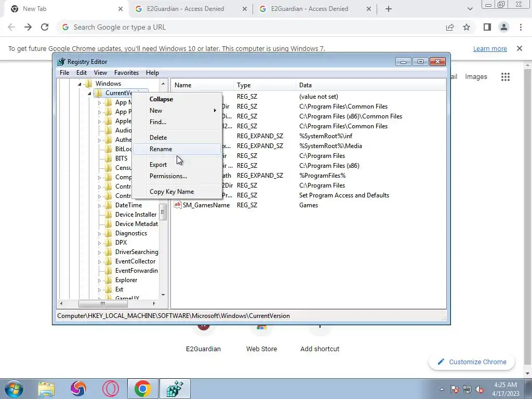Click the CurrentVersion folder icon
This screenshot has width=532, height=399.
click(98, 93)
